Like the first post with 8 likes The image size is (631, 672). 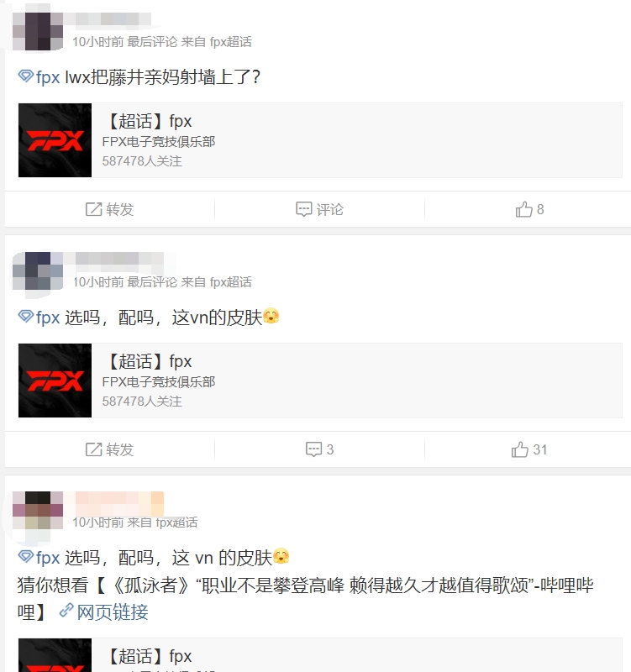(x=529, y=209)
